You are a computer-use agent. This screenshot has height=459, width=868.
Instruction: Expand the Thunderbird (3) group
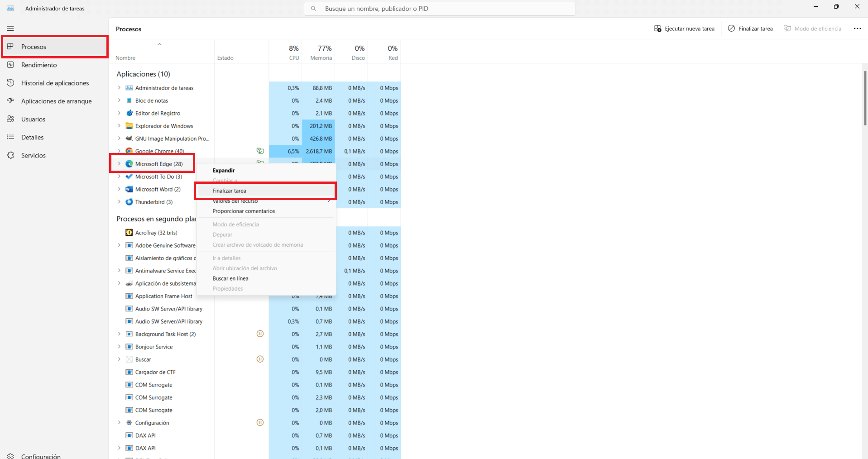(119, 202)
